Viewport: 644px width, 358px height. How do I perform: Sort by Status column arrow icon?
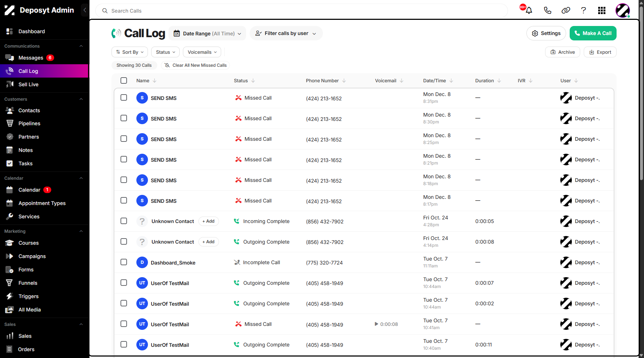tap(253, 80)
